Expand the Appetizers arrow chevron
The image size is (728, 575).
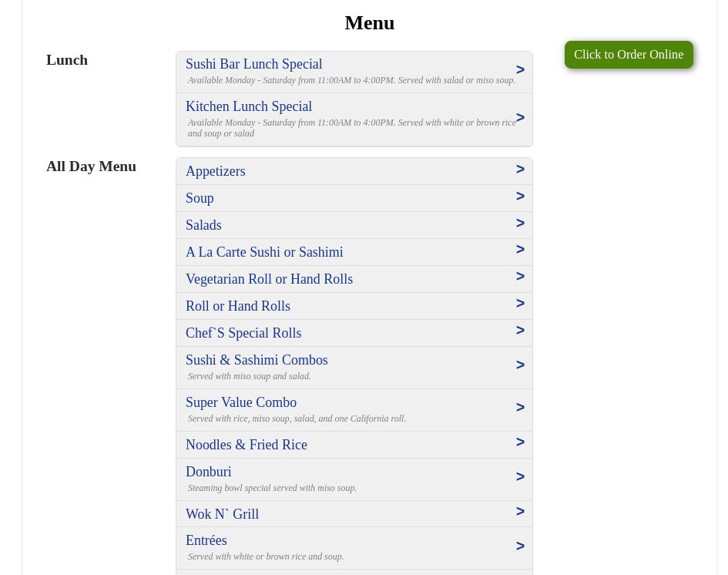[x=520, y=170]
